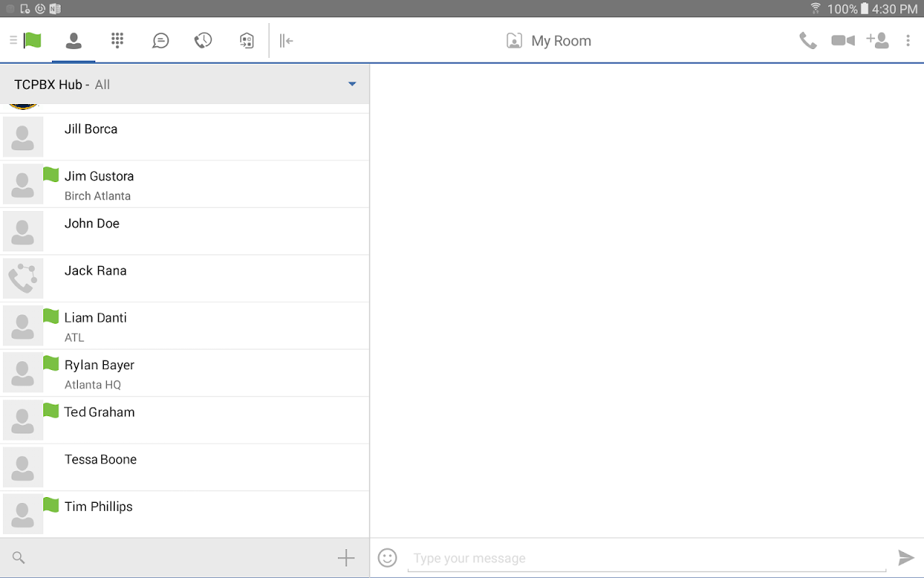Select the contact Rylan Bayer

pyautogui.click(x=185, y=373)
